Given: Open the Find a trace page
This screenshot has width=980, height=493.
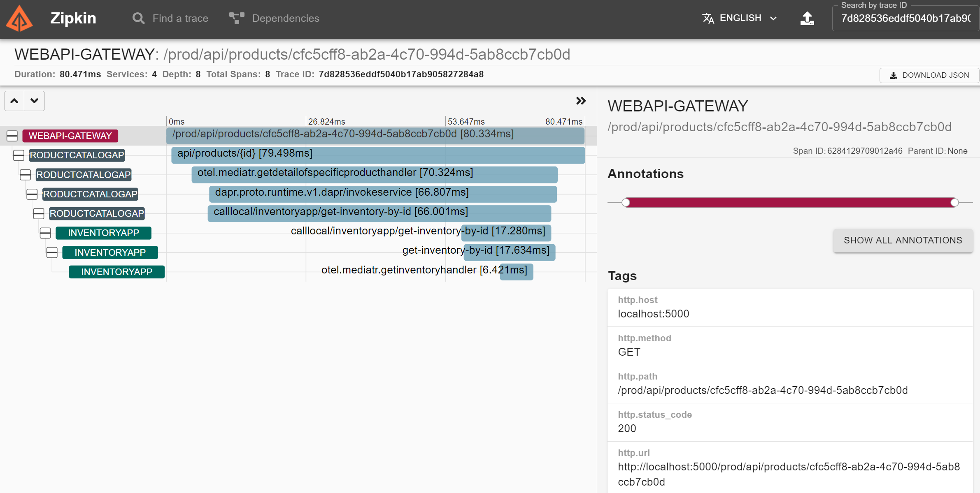Looking at the screenshot, I should (180, 19).
